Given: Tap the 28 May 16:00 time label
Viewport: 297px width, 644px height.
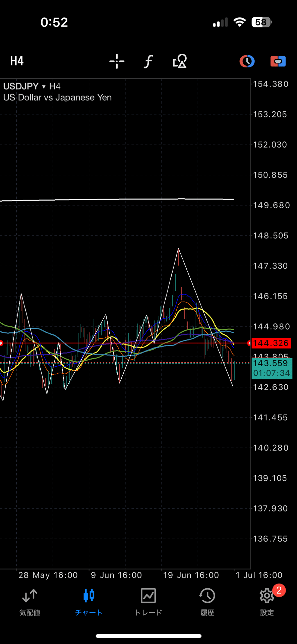Looking at the screenshot, I should coord(48,575).
